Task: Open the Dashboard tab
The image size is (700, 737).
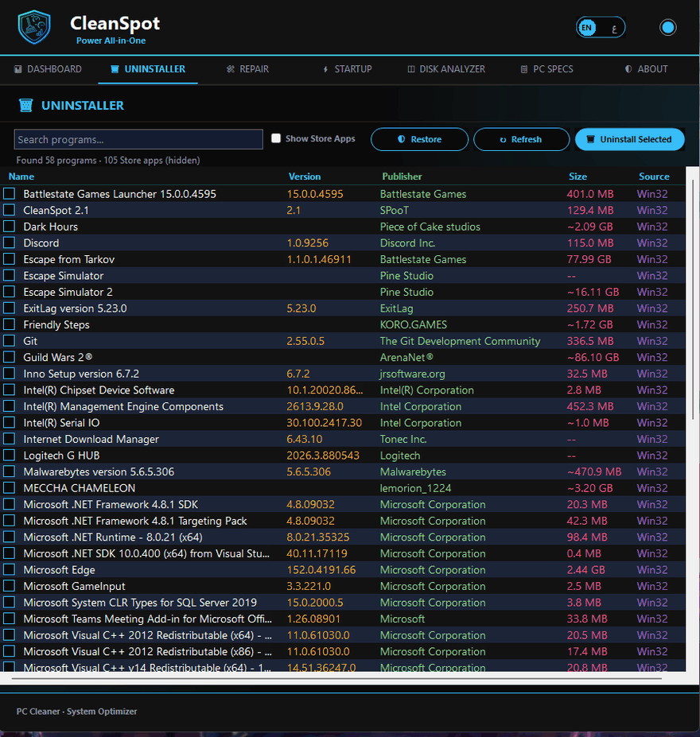Action: coord(48,69)
